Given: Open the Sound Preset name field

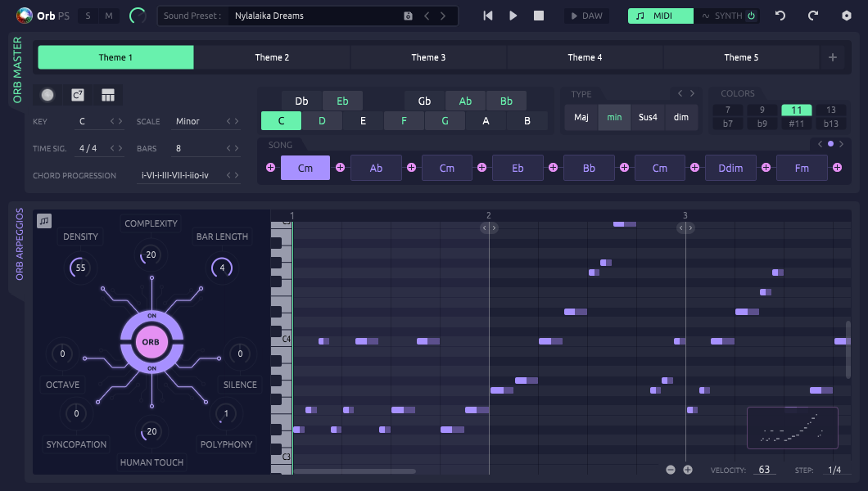Looking at the screenshot, I should click(x=315, y=16).
